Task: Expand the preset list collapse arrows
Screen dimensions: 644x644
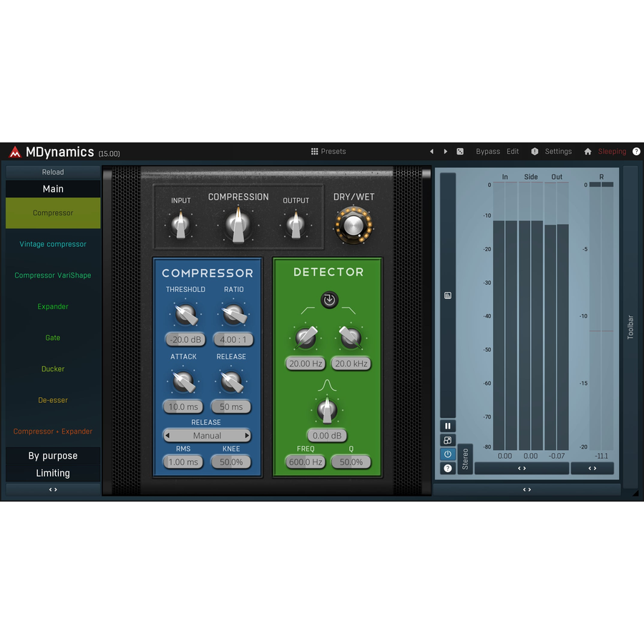Action: coord(53,489)
